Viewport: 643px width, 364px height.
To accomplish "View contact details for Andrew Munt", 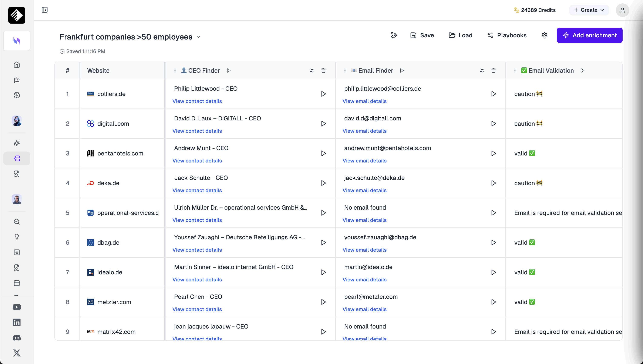I will 197,161.
